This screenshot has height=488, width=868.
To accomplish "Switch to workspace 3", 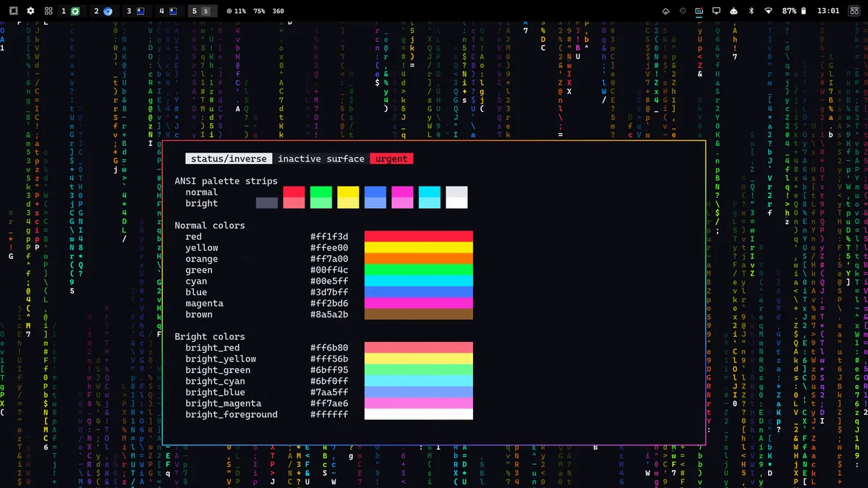I will click(136, 11).
